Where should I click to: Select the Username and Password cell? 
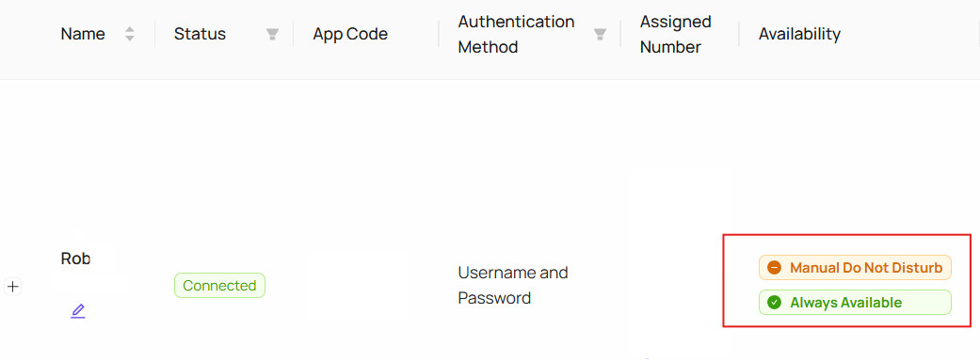(513, 286)
